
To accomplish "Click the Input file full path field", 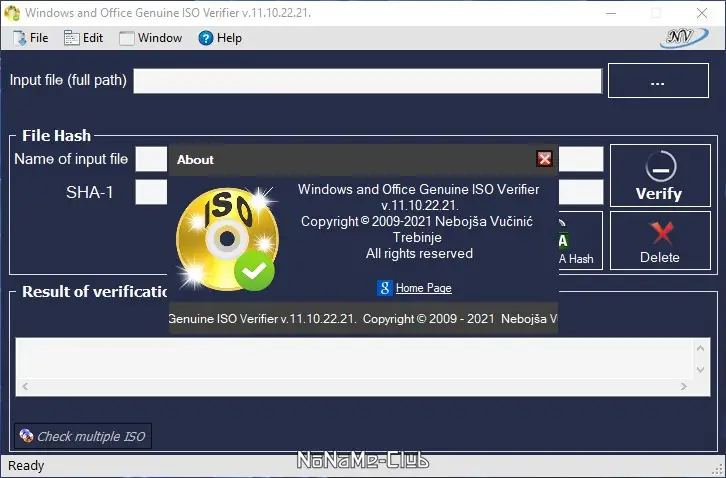I will pyautogui.click(x=368, y=81).
